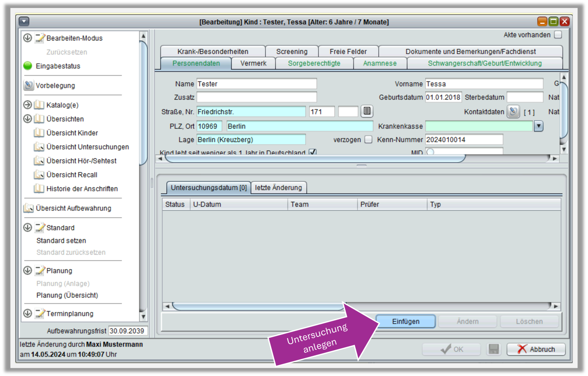Collapse the Übersichten section

pos(27,119)
